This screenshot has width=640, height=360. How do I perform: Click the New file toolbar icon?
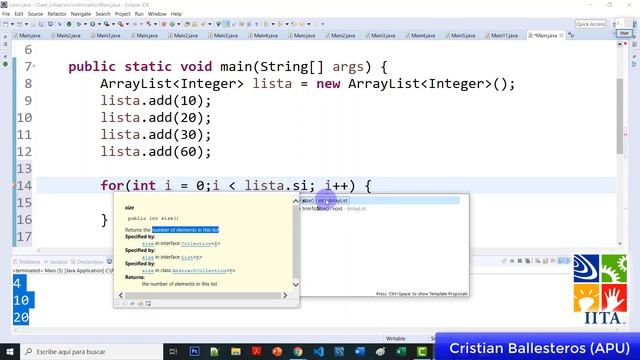tap(5, 24)
